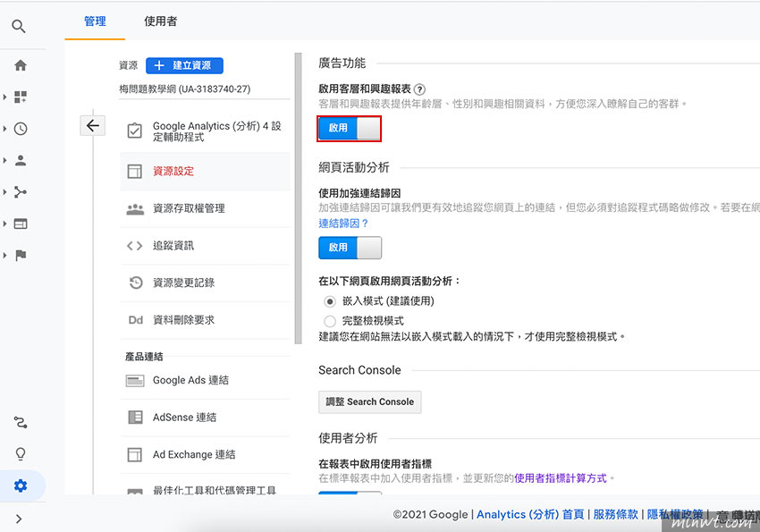This screenshot has height=532, width=760.
Task: Click the Ad Exchange 連結 icon
Action: pyautogui.click(x=134, y=454)
